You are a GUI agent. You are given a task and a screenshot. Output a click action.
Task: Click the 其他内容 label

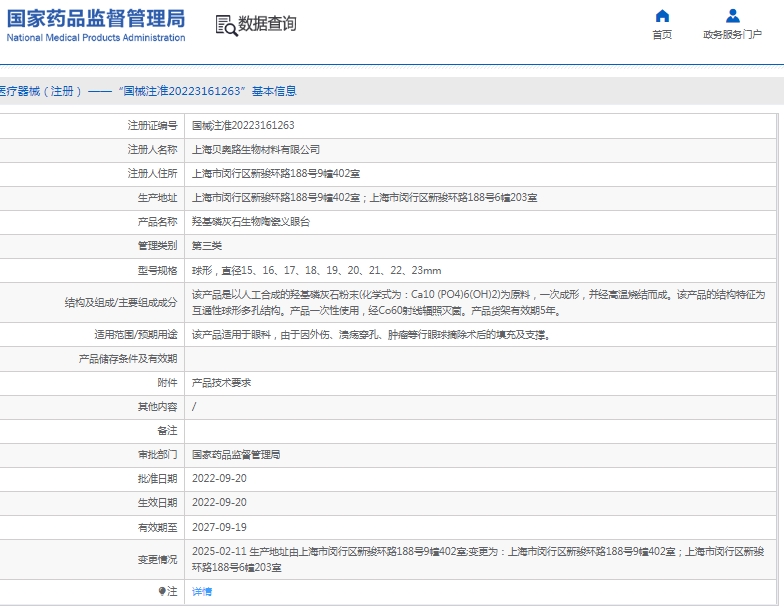158,406
